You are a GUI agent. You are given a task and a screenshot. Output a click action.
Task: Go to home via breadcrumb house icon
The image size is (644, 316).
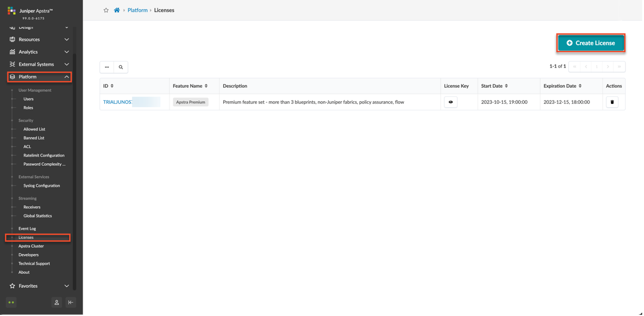(117, 10)
